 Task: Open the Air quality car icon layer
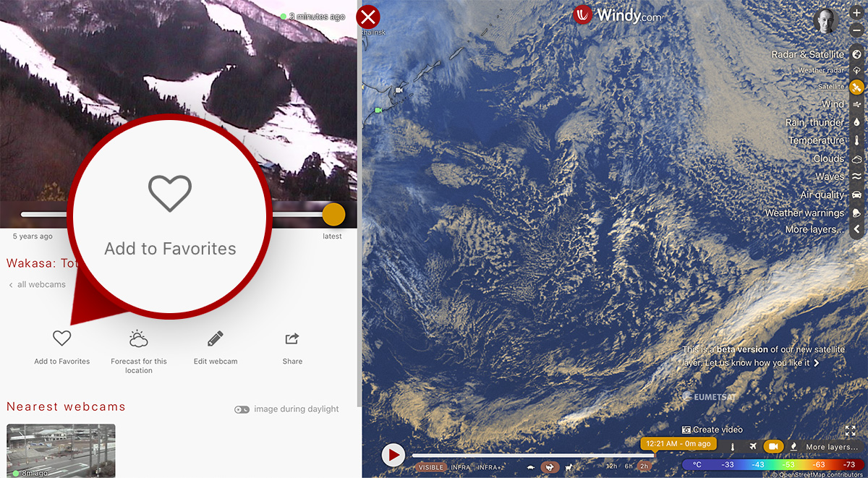click(x=857, y=195)
